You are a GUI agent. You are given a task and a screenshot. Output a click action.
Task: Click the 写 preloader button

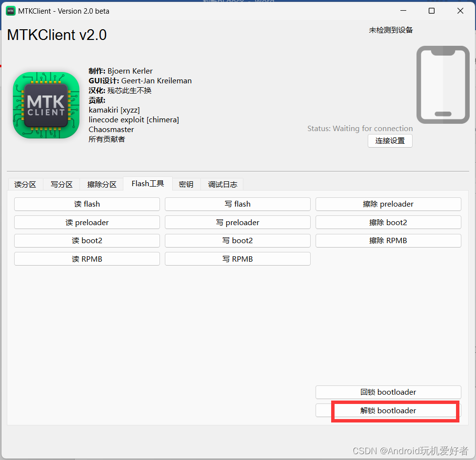pos(238,223)
